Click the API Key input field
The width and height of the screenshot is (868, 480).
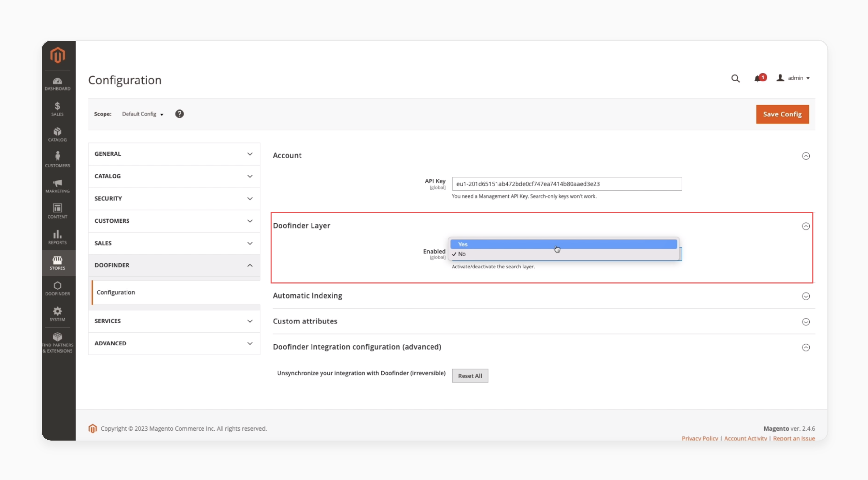(x=567, y=184)
